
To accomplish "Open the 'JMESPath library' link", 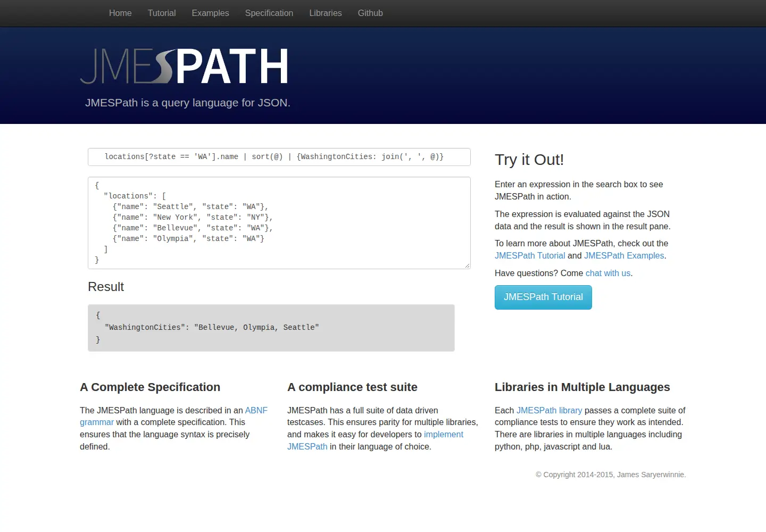I will click(549, 411).
